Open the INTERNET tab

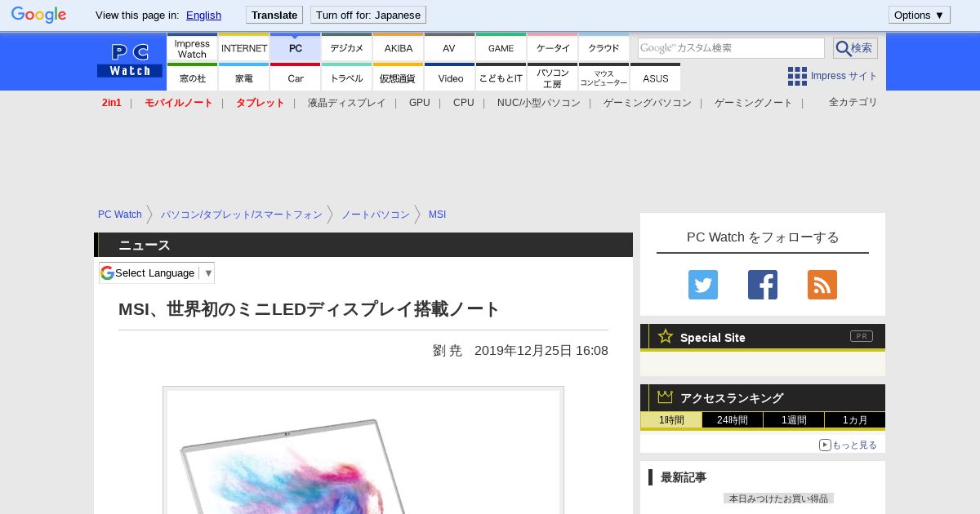click(244, 48)
